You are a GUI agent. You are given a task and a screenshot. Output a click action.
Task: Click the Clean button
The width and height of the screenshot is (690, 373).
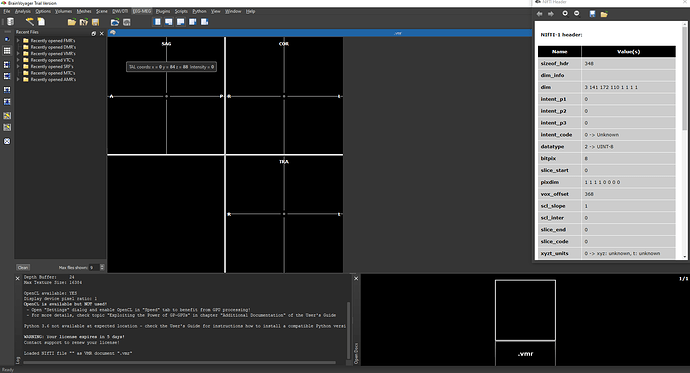pyautogui.click(x=23, y=267)
